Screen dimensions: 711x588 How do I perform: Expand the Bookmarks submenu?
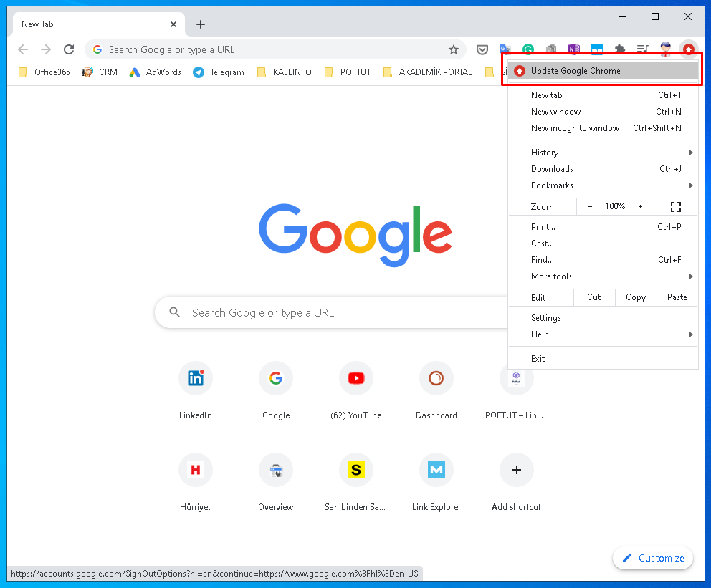tap(603, 185)
